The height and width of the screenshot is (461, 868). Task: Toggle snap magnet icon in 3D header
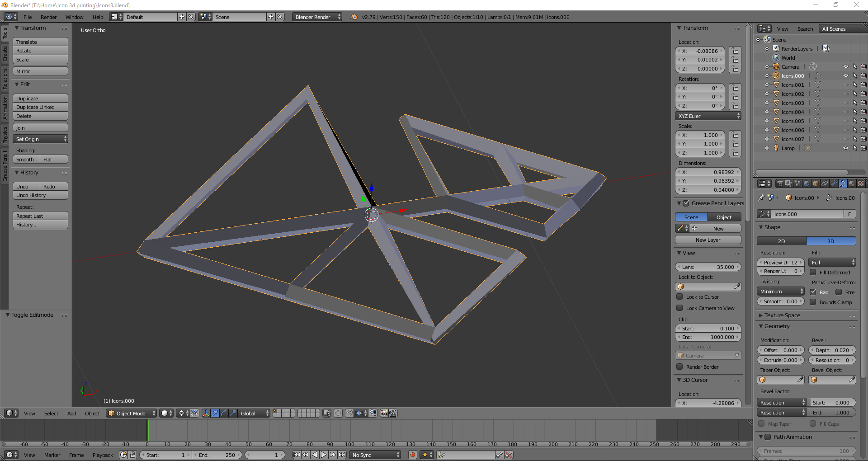(349, 413)
